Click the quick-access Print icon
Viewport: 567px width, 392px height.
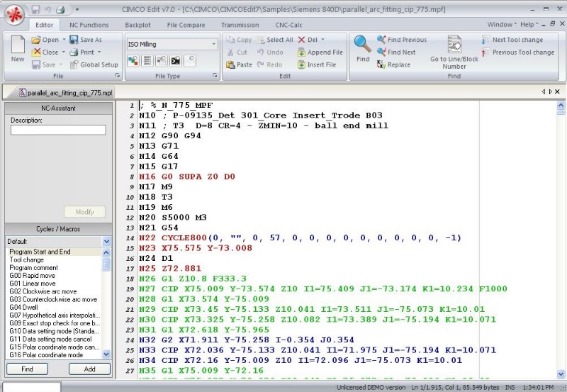tap(60, 10)
